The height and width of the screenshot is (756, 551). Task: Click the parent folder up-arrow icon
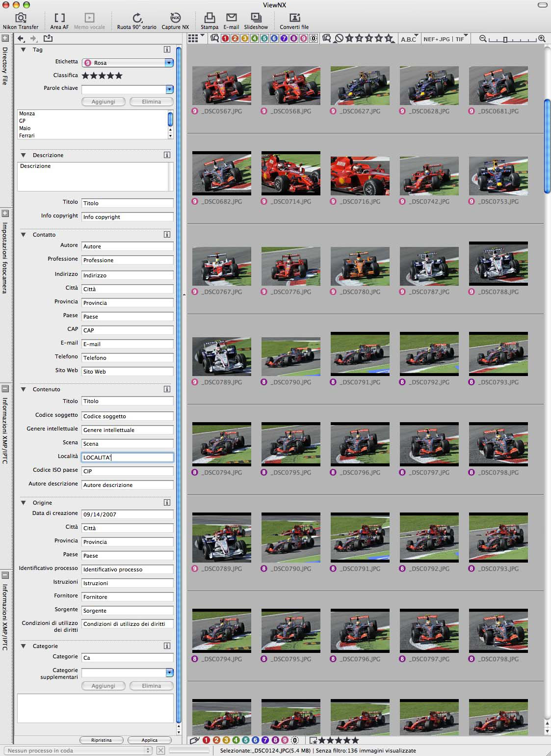[48, 38]
